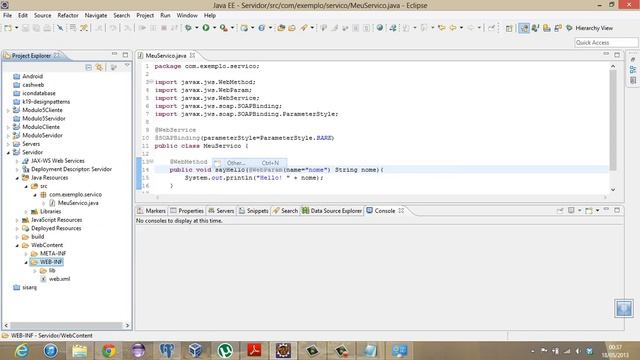Close the MeuServico.java editor tab
The width and height of the screenshot is (640, 360).
coord(193,55)
